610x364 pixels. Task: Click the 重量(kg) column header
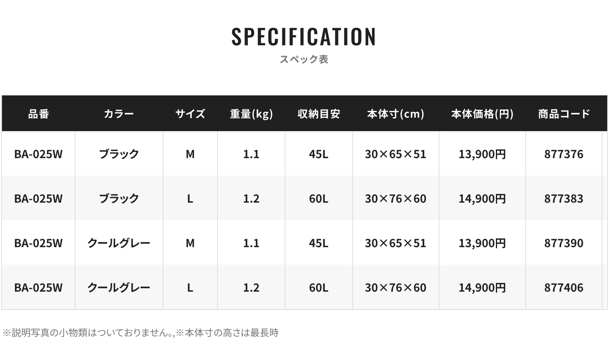251,114
